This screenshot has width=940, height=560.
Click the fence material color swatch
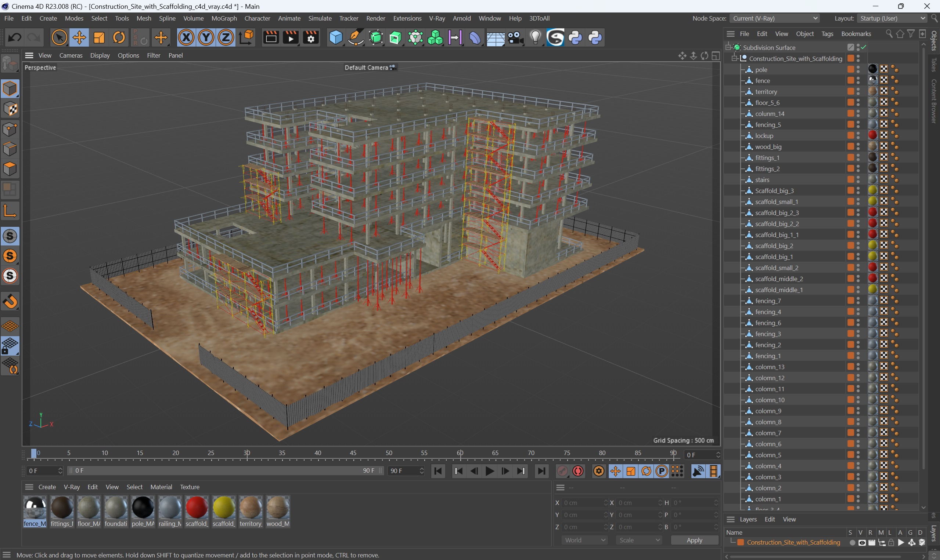coord(35,509)
